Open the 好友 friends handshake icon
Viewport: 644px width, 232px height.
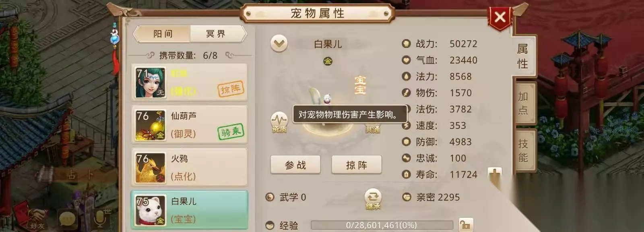coord(37,220)
